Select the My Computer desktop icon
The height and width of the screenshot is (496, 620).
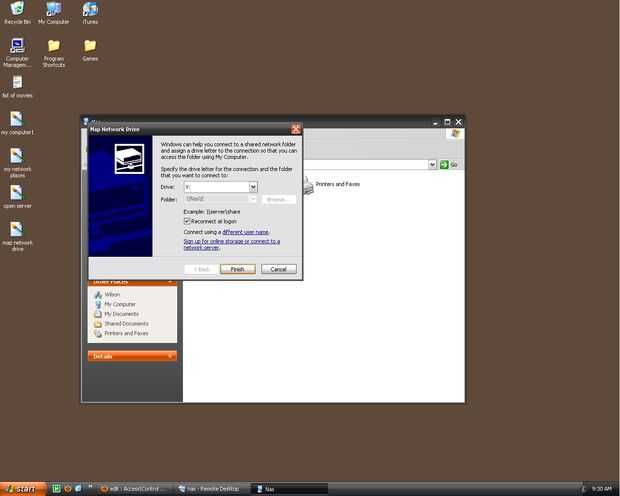click(53, 13)
